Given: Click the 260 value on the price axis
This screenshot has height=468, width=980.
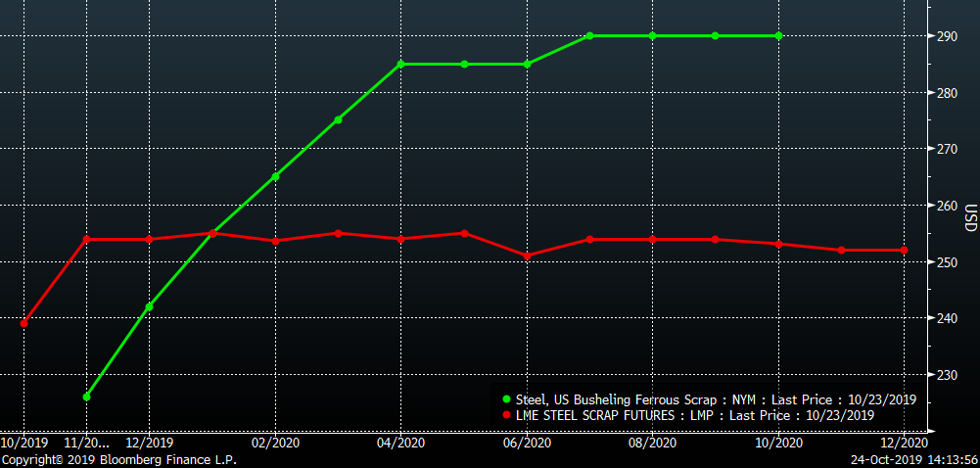Looking at the screenshot, I should [x=946, y=207].
